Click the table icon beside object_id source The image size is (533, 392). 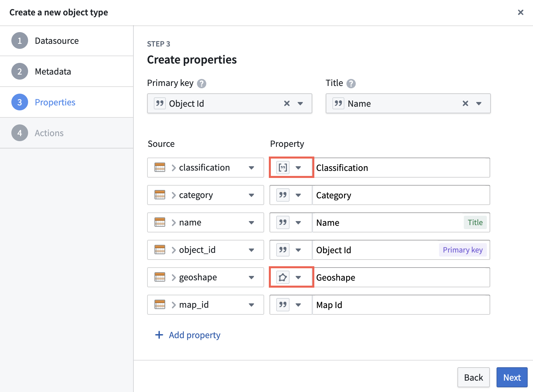pyautogui.click(x=160, y=250)
